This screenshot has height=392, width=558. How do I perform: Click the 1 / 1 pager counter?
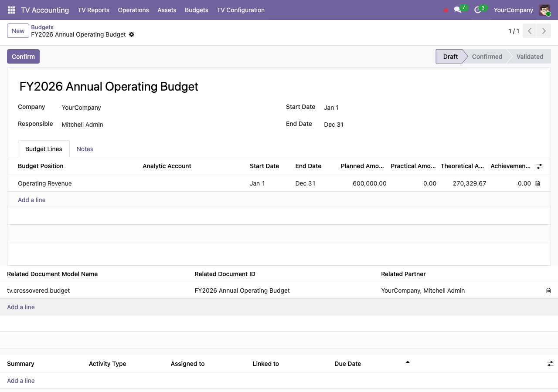point(514,31)
